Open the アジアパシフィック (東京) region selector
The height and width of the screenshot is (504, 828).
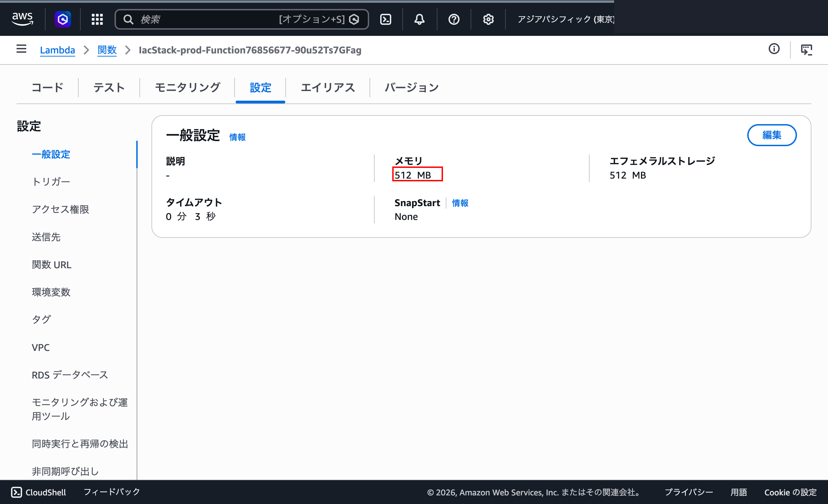(566, 19)
